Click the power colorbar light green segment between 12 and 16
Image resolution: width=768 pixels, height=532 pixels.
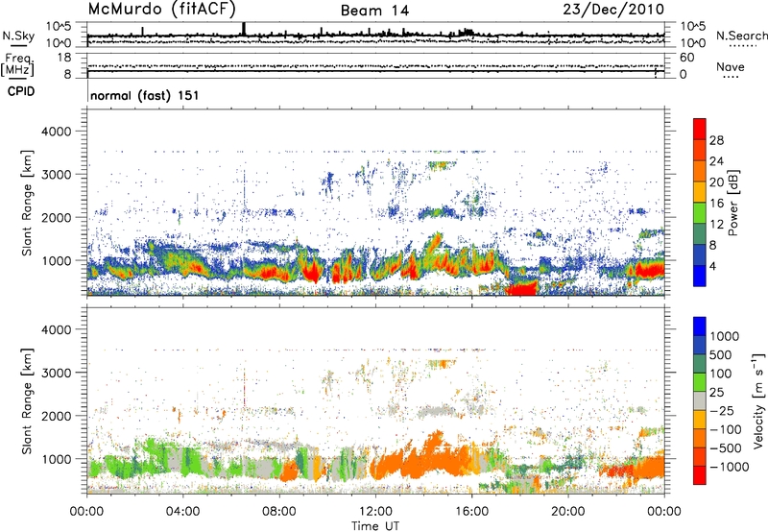point(700,213)
